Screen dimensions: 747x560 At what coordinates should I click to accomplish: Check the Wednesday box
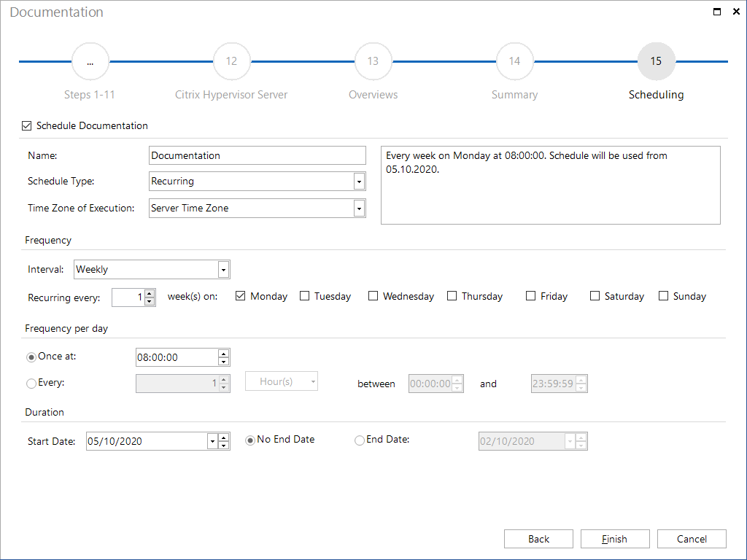point(373,296)
